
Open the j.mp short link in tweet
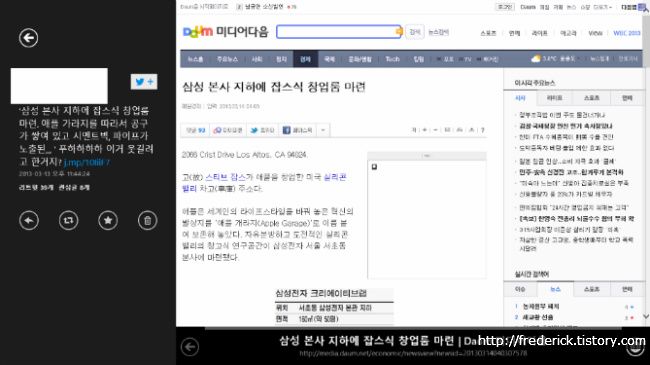click(x=87, y=162)
